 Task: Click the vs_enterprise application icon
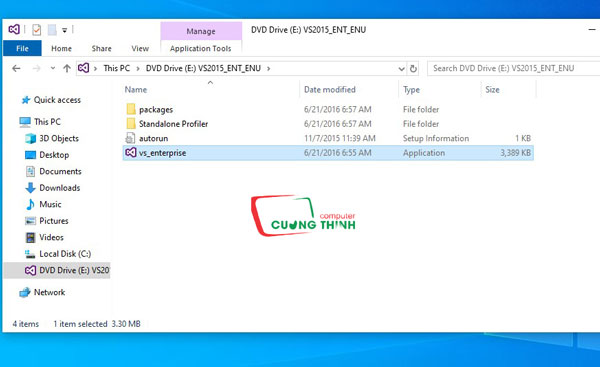point(130,152)
